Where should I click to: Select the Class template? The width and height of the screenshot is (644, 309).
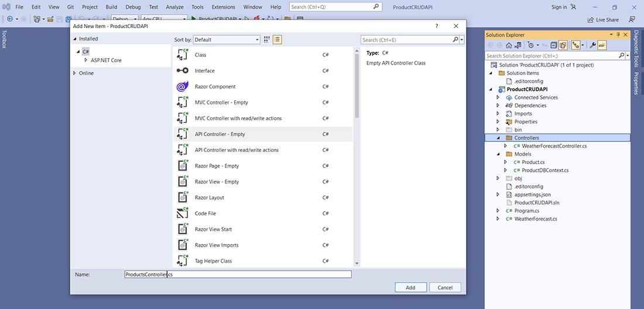[263, 55]
